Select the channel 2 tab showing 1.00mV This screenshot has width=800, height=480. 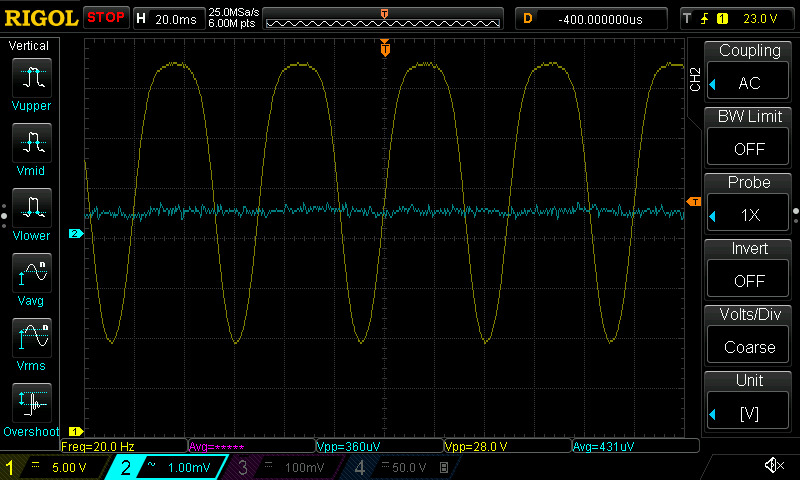(x=166, y=467)
